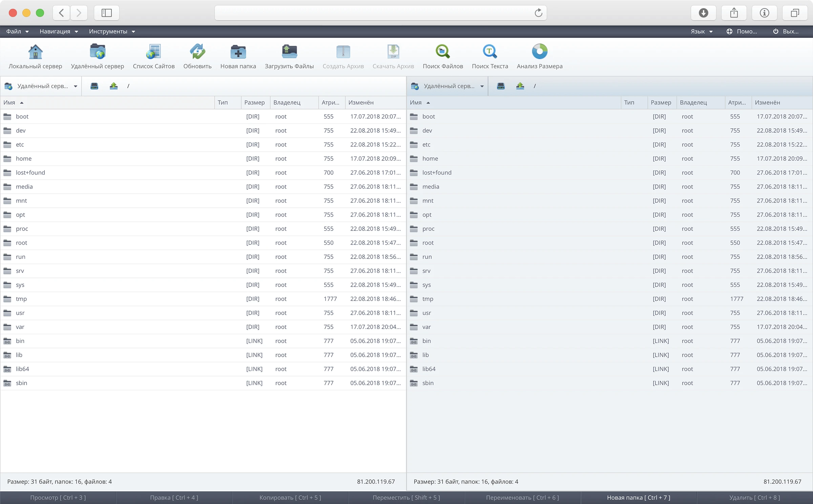Click the Удалённый сервер toolbar icon
This screenshot has width=813, height=504.
point(98,52)
